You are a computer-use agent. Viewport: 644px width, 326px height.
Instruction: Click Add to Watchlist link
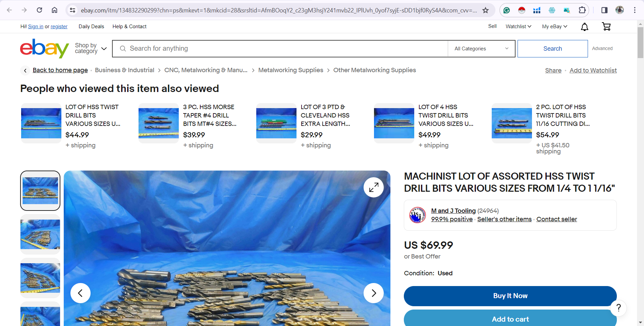[593, 71]
